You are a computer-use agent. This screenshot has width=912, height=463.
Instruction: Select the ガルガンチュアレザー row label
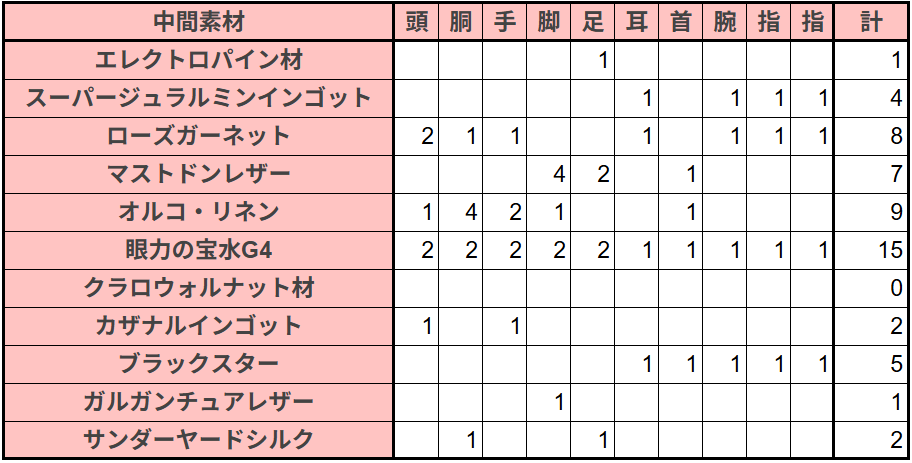[198, 403]
